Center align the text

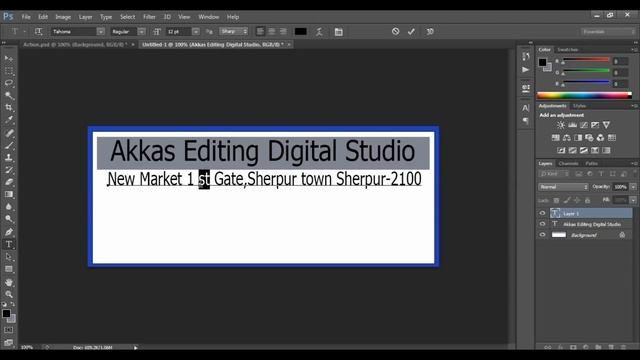click(271, 31)
